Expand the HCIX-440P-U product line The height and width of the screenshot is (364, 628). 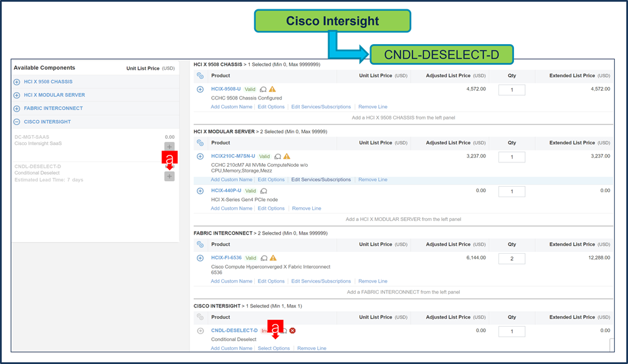[200, 191]
